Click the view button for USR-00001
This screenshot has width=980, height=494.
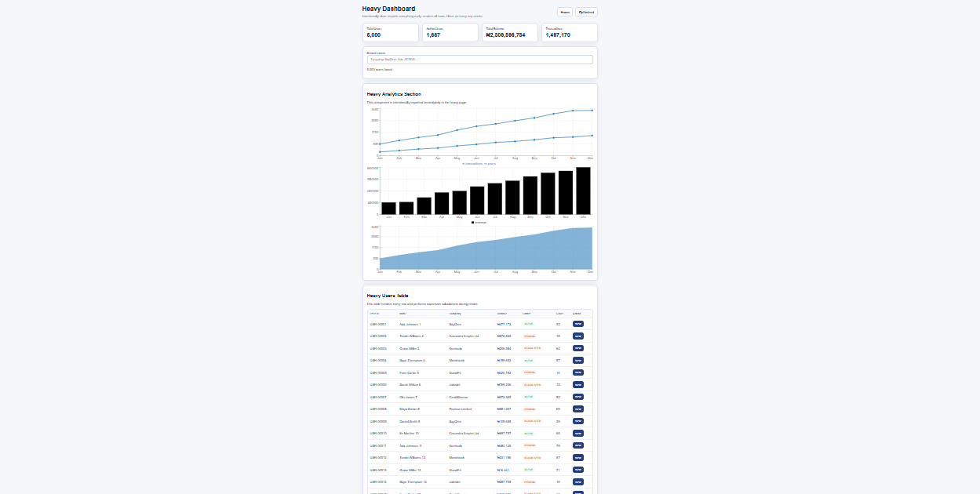578,323
